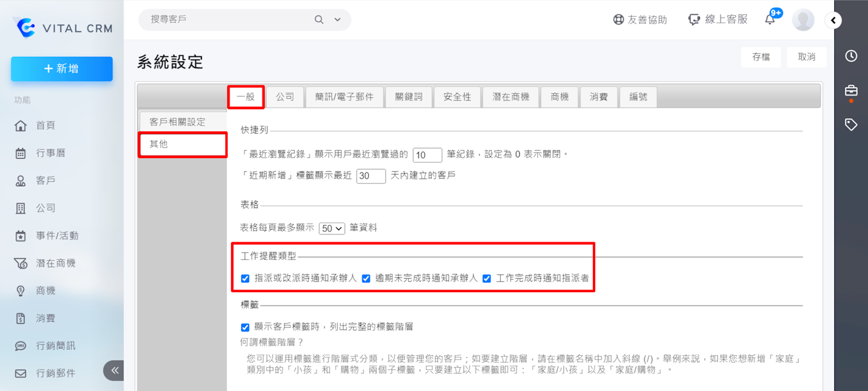
Task: Uncheck 指派或改派時通知承辦人 checkbox
Action: click(245, 279)
